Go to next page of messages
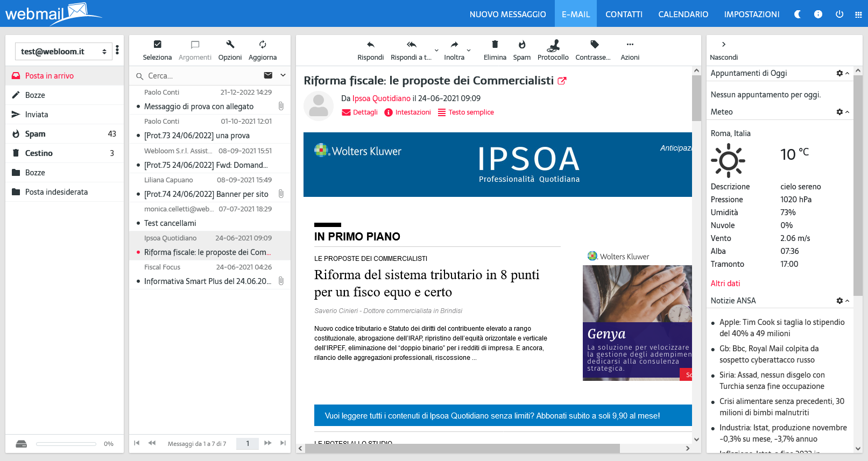The width and height of the screenshot is (868, 461). point(267,443)
